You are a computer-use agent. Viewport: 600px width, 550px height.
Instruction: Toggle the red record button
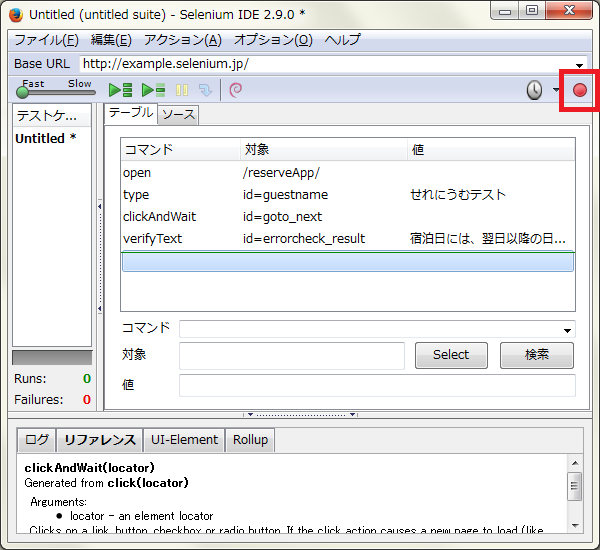(x=580, y=90)
